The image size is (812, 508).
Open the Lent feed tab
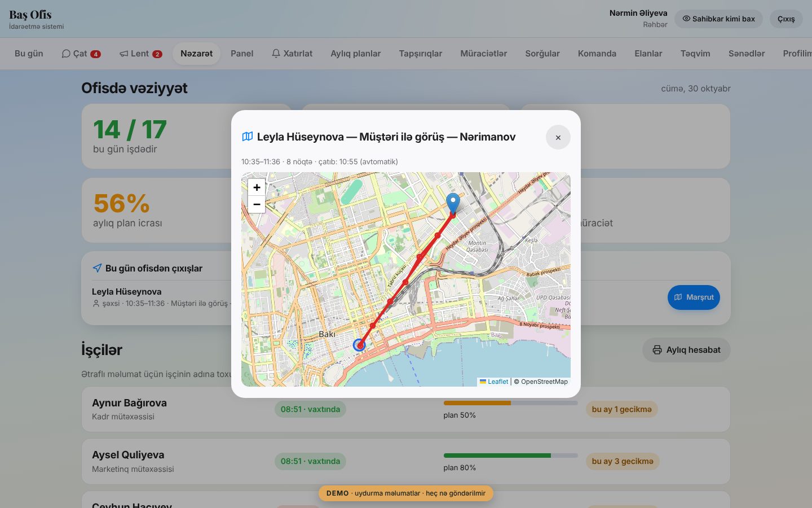140,54
